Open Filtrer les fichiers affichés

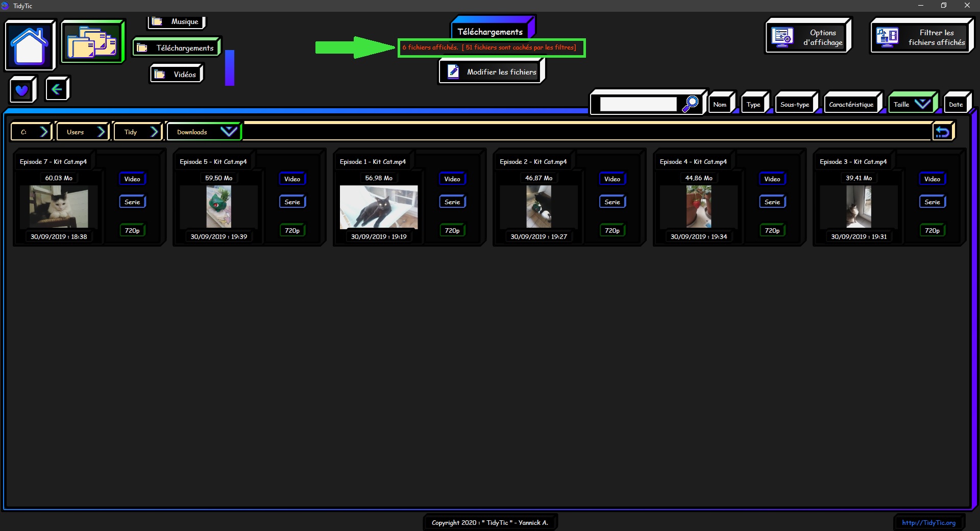(x=921, y=37)
